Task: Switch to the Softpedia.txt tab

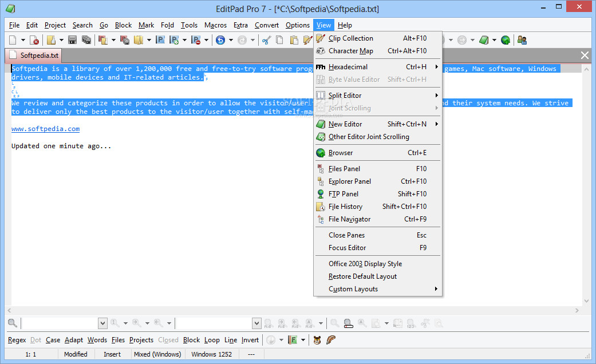Action: [33, 56]
